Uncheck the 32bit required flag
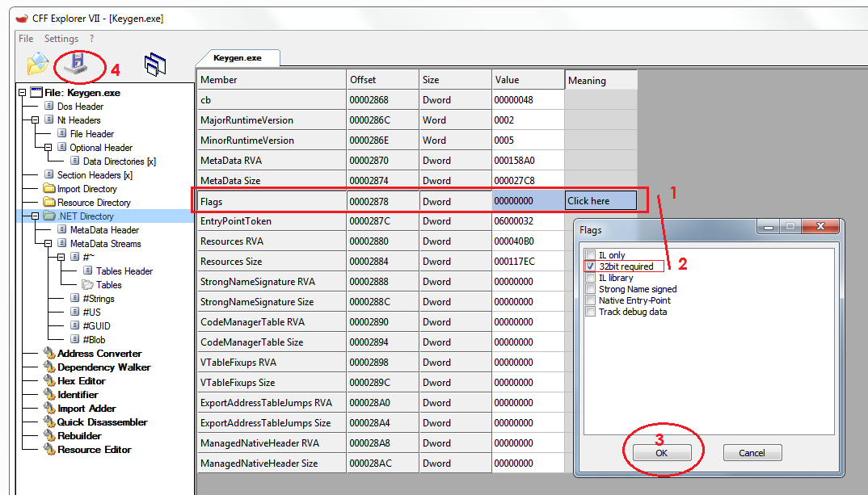The height and width of the screenshot is (495, 868). pyautogui.click(x=591, y=266)
